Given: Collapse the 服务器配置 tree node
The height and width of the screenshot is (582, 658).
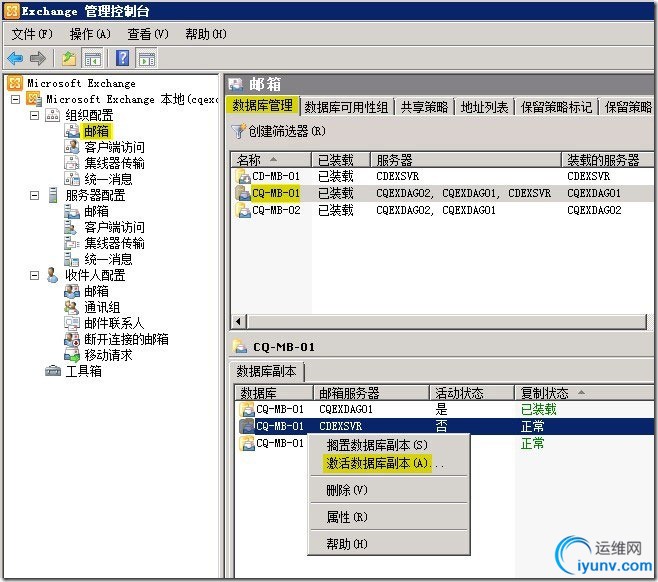Looking at the screenshot, I should [34, 195].
